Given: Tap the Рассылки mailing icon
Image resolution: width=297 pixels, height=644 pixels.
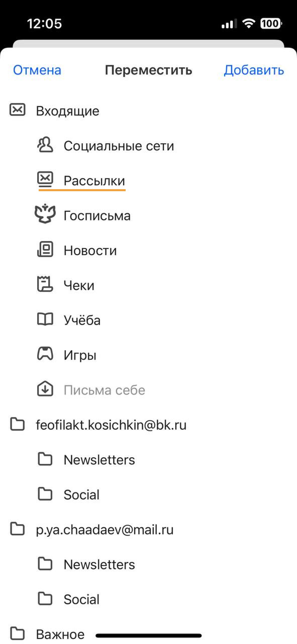Looking at the screenshot, I should click(45, 180).
